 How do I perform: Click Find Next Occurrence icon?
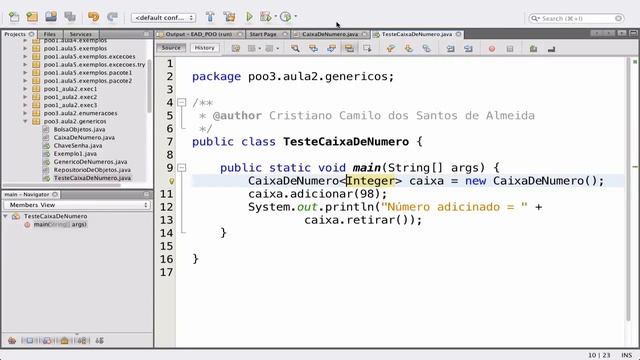[331, 49]
